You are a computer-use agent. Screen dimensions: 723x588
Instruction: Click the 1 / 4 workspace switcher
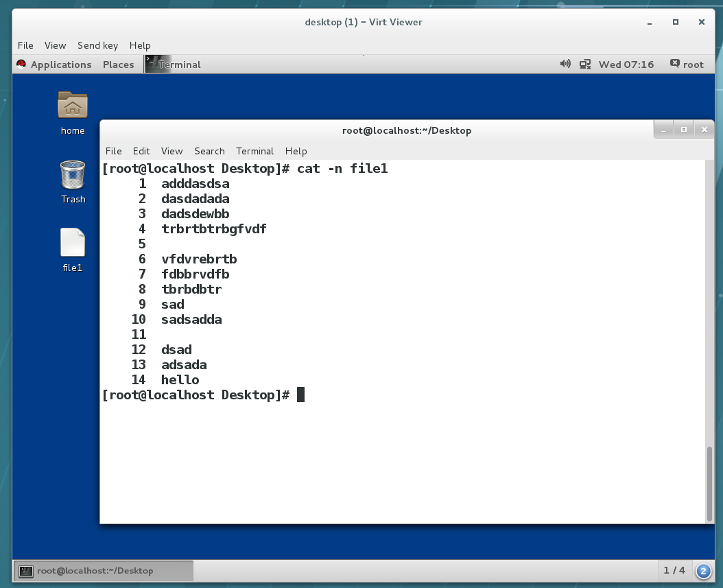click(674, 570)
